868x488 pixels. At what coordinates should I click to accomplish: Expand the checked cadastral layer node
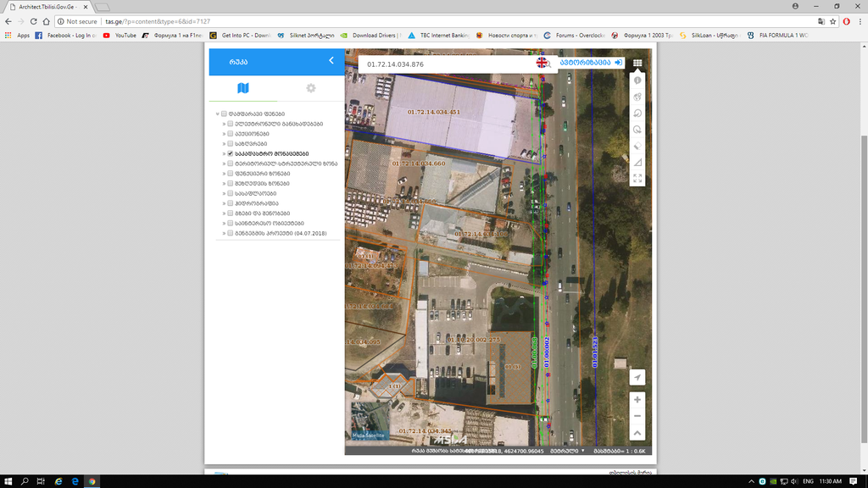[x=224, y=153]
